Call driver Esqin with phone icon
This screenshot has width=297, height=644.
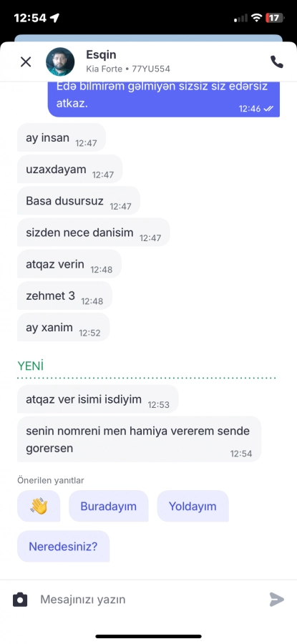point(276,62)
